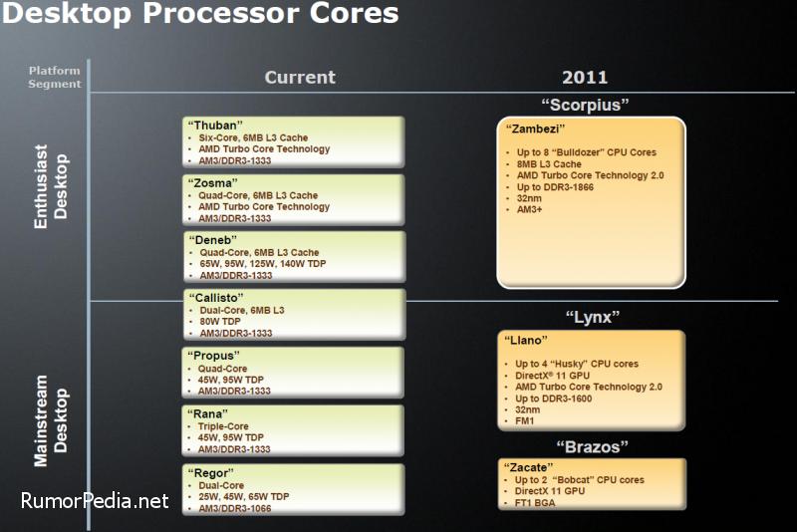Image resolution: width=797 pixels, height=532 pixels.
Task: Click the RumorPedia.net watermark
Action: (95, 501)
